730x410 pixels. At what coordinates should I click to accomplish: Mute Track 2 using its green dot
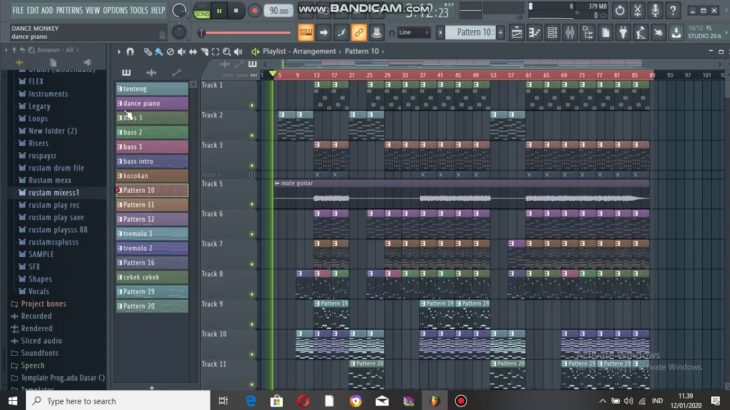click(x=252, y=135)
